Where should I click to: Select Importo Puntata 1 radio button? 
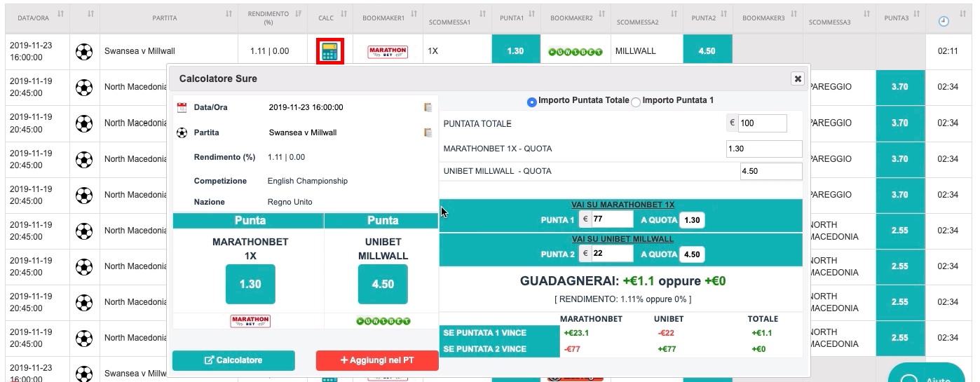pos(636,102)
